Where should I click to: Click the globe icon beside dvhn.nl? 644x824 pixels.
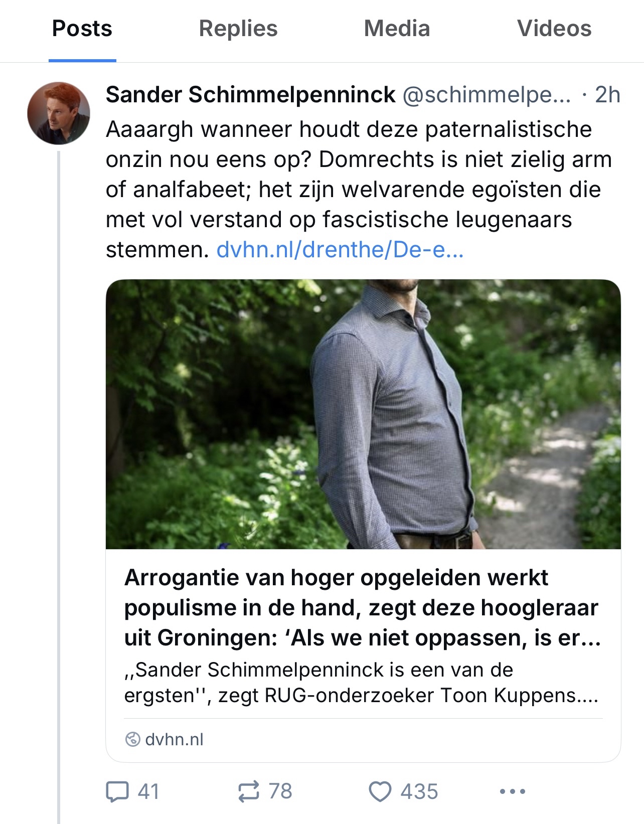[x=132, y=739]
